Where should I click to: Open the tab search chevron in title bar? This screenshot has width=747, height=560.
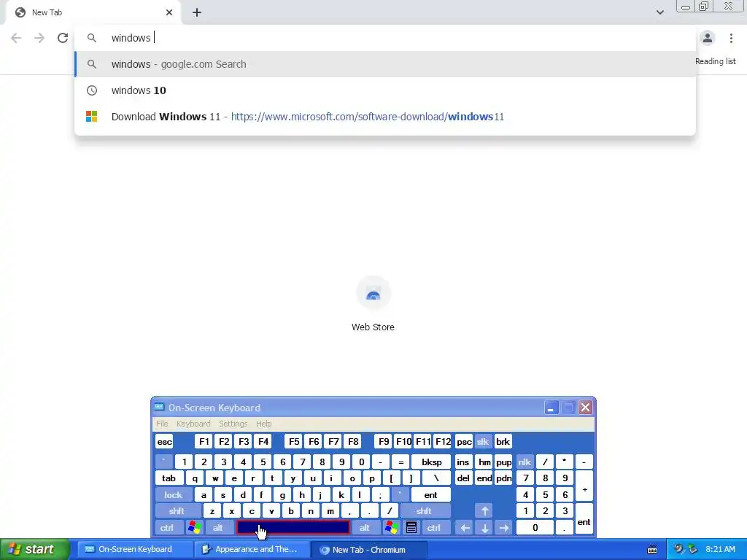coord(659,12)
